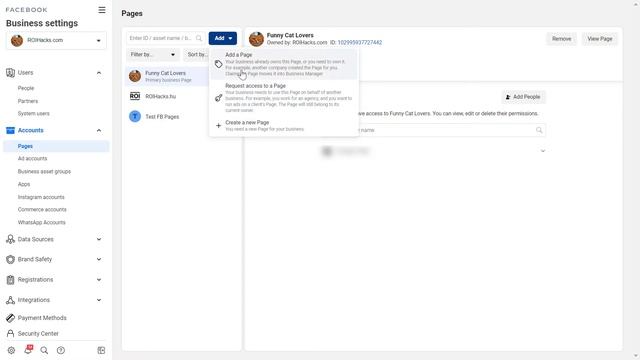
Task: Choose Add a Page option
Action: point(284,64)
